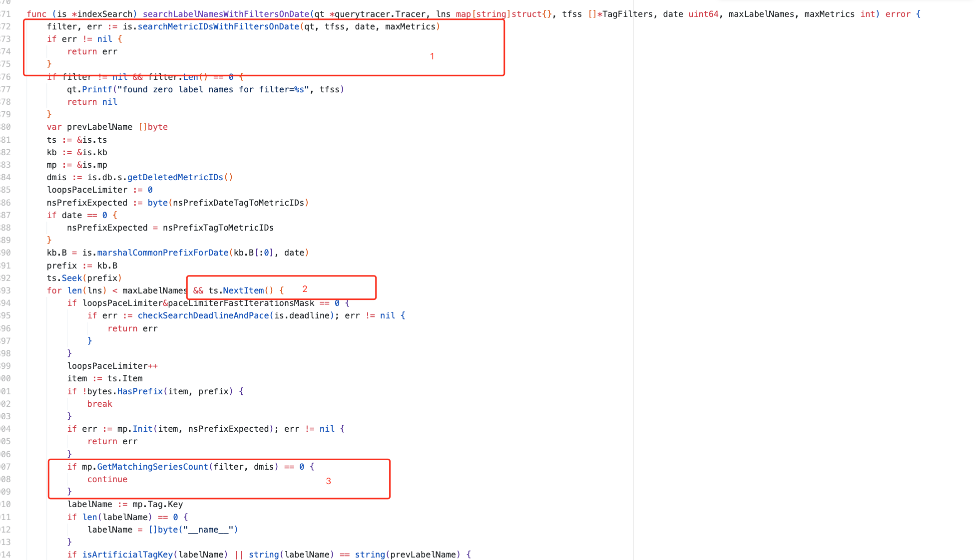980x560 pixels.
Task: Click the searchMetricIDsWithFiltersOnDate function call
Action: tap(218, 26)
